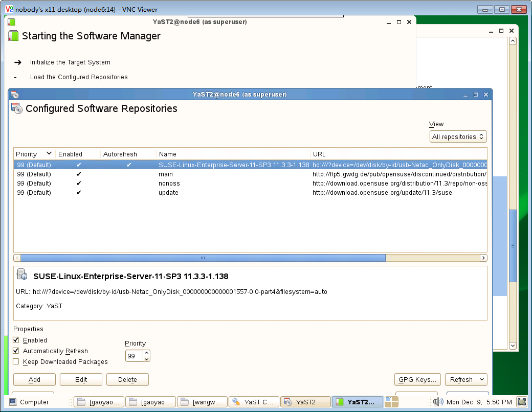Toggle Enabled checkmark for update repository
This screenshot has height=412, width=532.
point(79,192)
